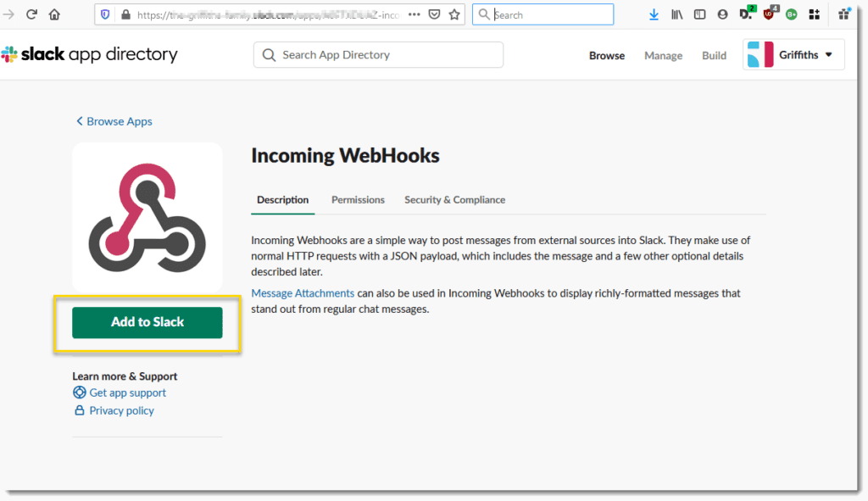The width and height of the screenshot is (868, 501).
Task: Click the Slack app directory logo
Action: (90, 54)
